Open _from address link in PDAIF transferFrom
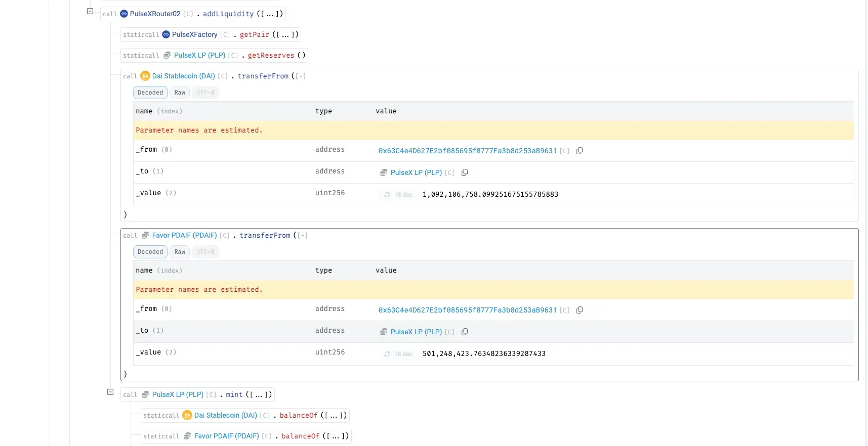This screenshot has height=446, width=868. click(x=468, y=310)
